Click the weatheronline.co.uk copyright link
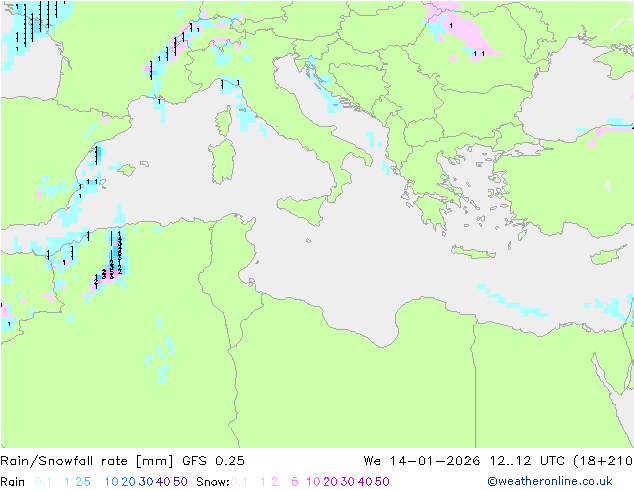The width and height of the screenshot is (634, 490). coord(550,481)
